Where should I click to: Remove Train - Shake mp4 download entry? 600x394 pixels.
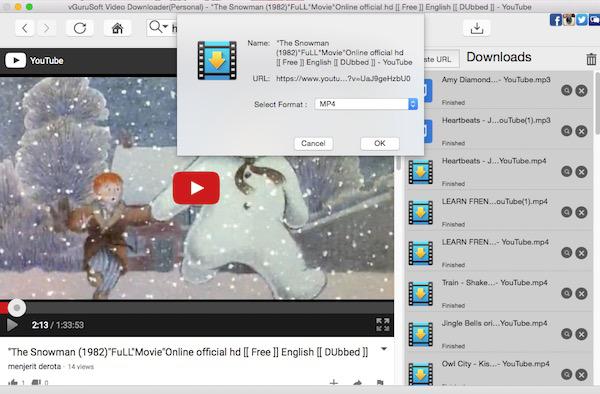tap(581, 293)
